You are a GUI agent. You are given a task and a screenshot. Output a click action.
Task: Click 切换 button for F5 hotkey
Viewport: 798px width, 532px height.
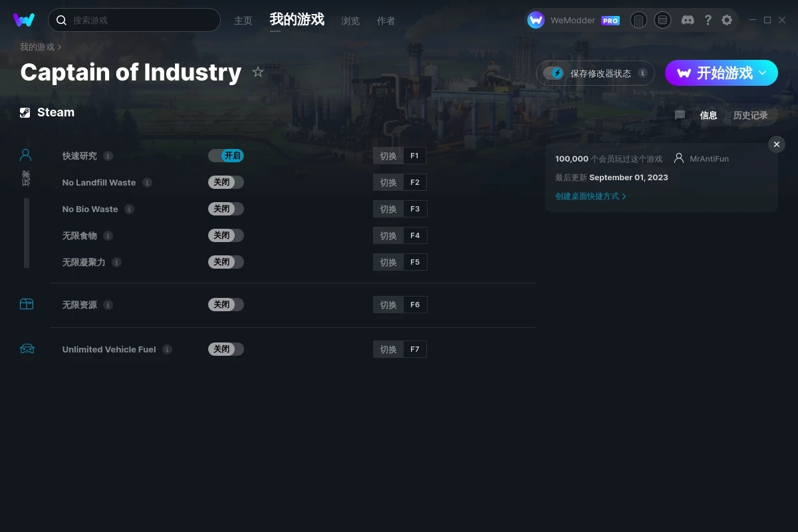(388, 262)
